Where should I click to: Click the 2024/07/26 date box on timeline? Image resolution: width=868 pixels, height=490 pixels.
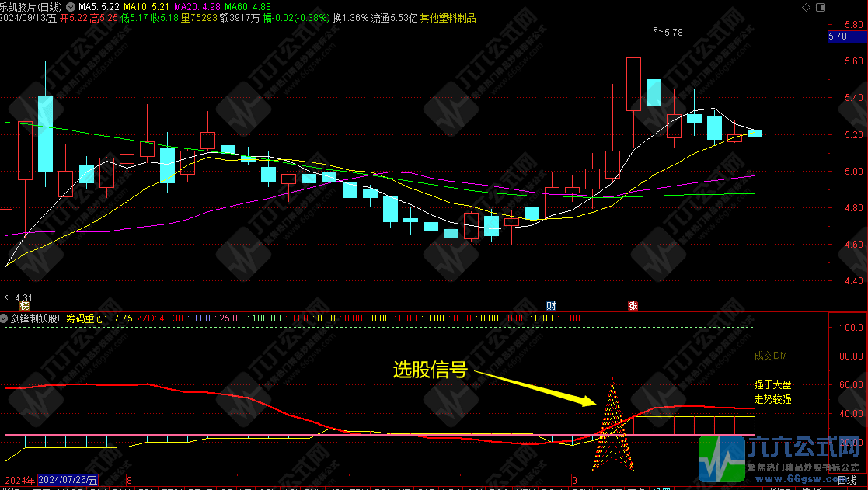pos(68,481)
